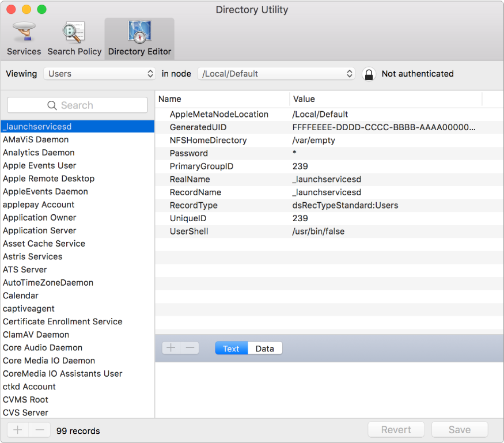504x443 pixels.
Task: Open the /Local/Default node dropdown
Action: (276, 74)
